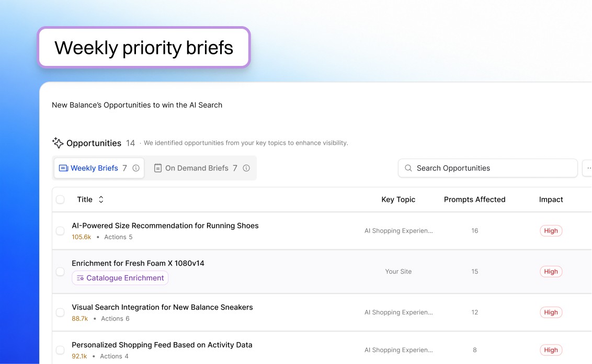Click Actions 5 text

[x=118, y=237]
